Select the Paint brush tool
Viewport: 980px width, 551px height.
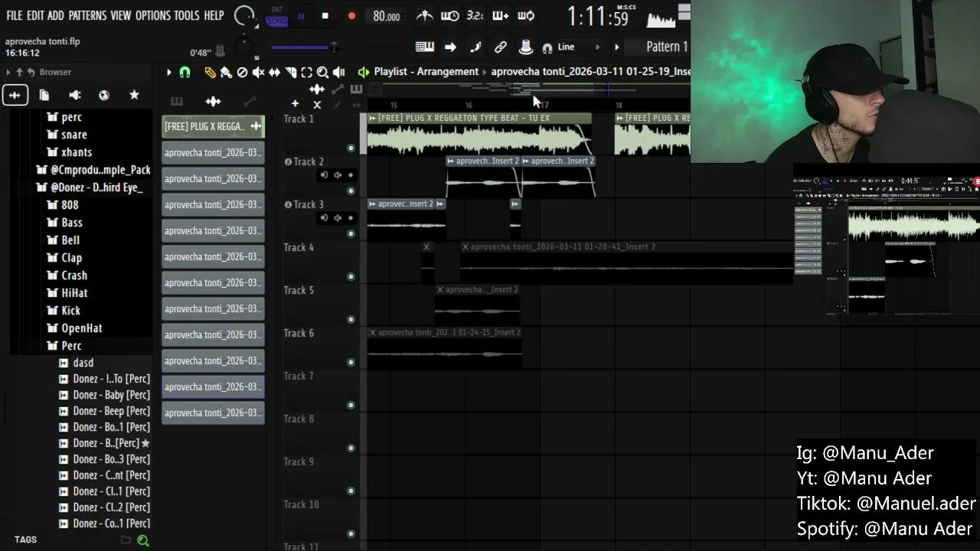(226, 72)
